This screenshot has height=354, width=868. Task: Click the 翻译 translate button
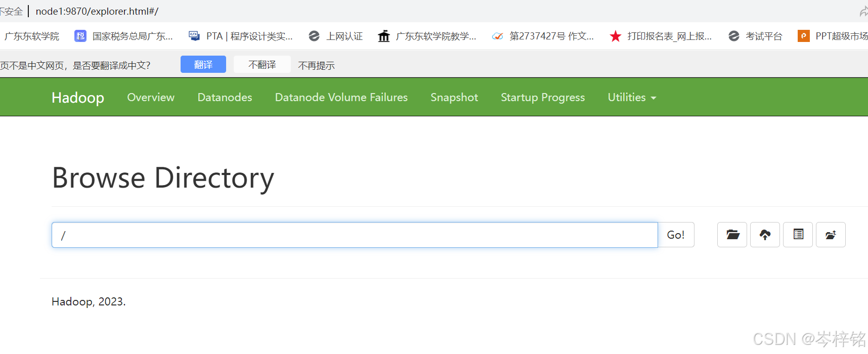pos(203,65)
